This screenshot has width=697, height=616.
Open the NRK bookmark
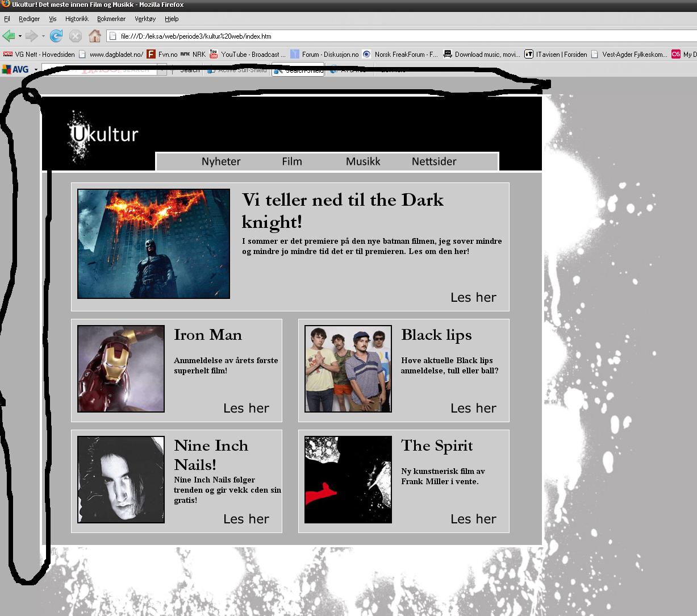[x=193, y=55]
